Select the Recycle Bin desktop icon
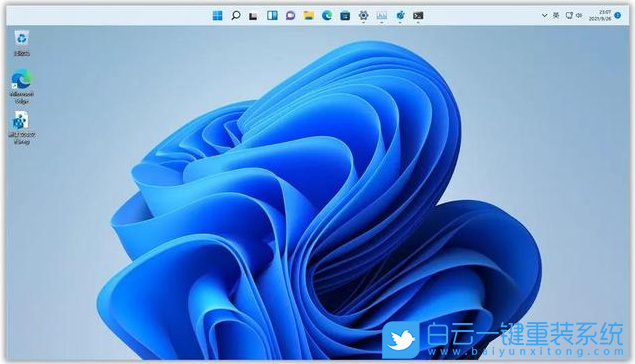Screen dimensions: 635x364 21,43
